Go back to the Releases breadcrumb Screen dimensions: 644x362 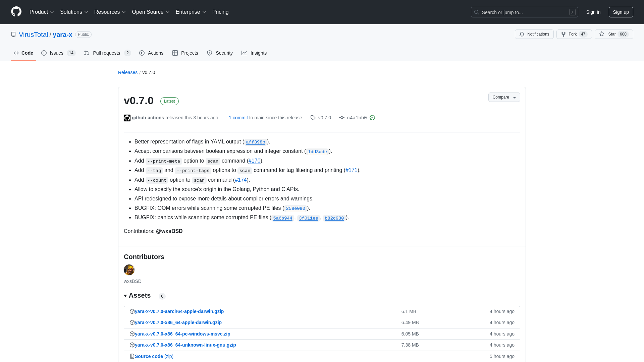pos(128,72)
